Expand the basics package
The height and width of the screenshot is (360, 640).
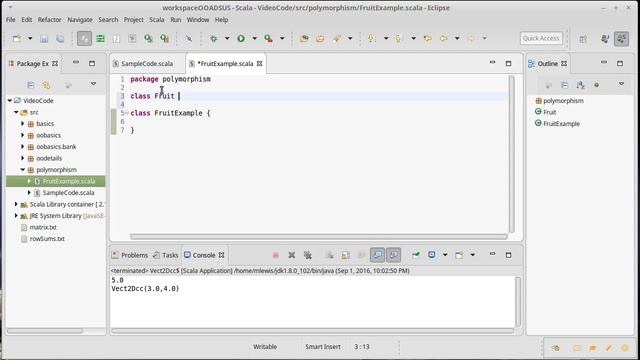point(23,123)
